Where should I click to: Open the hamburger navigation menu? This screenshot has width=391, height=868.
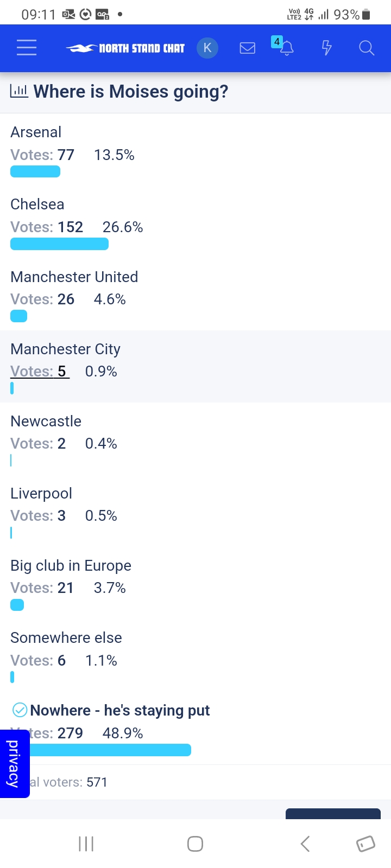(x=27, y=48)
